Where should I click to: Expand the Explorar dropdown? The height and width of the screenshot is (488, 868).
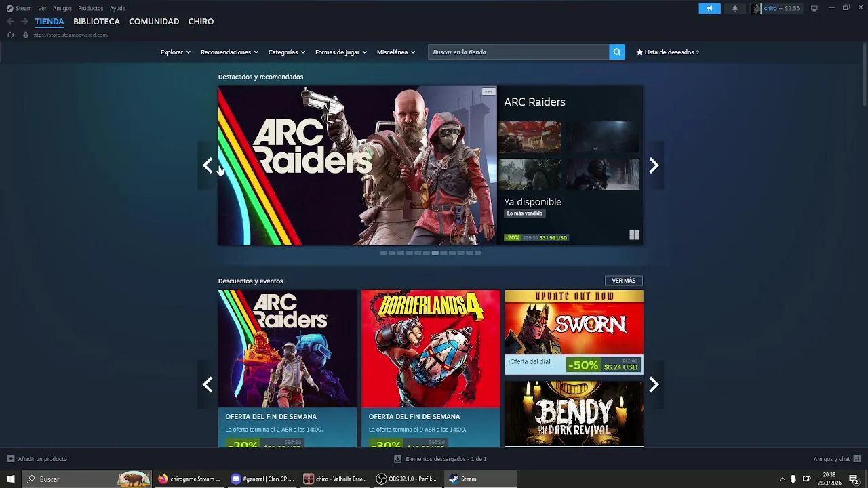pyautogui.click(x=175, y=52)
